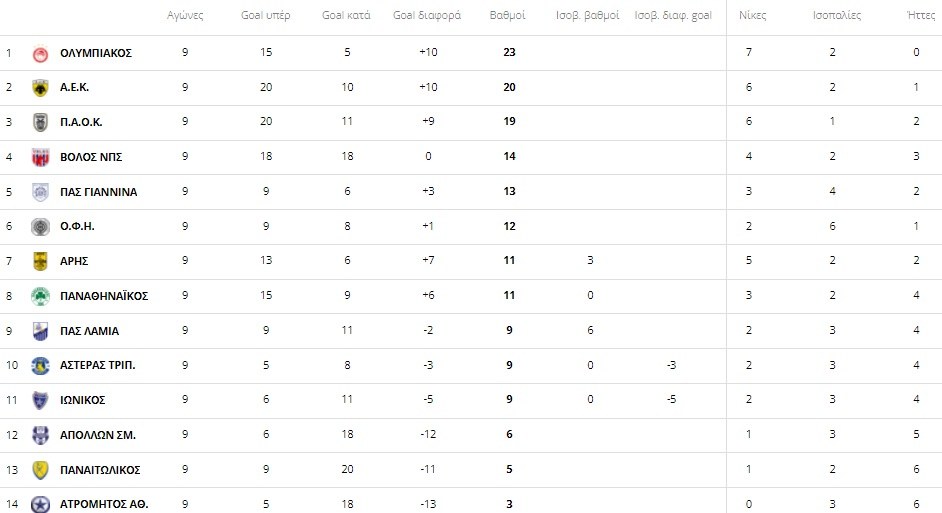Click the Goal υπέρ column header

[x=266, y=16]
